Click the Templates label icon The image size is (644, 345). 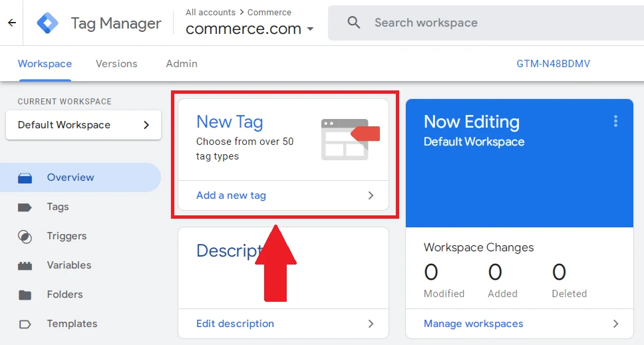pyautogui.click(x=25, y=324)
